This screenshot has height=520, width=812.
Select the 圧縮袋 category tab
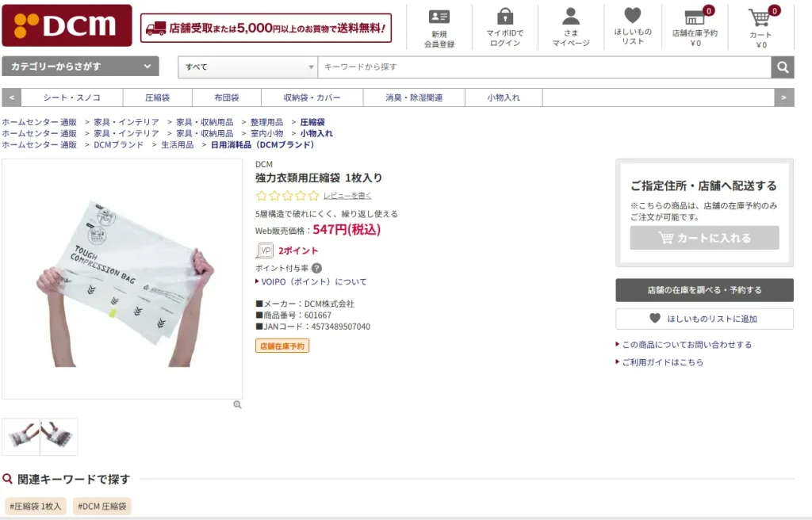click(157, 97)
